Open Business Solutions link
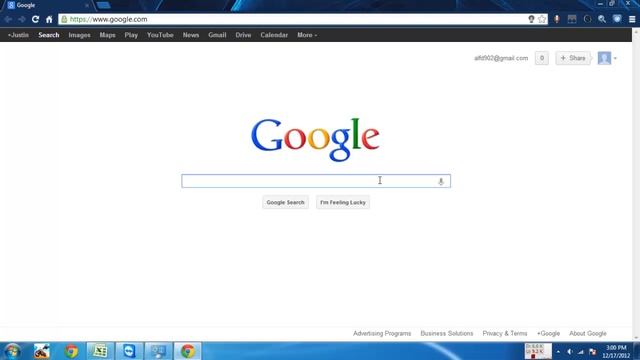 (447, 333)
